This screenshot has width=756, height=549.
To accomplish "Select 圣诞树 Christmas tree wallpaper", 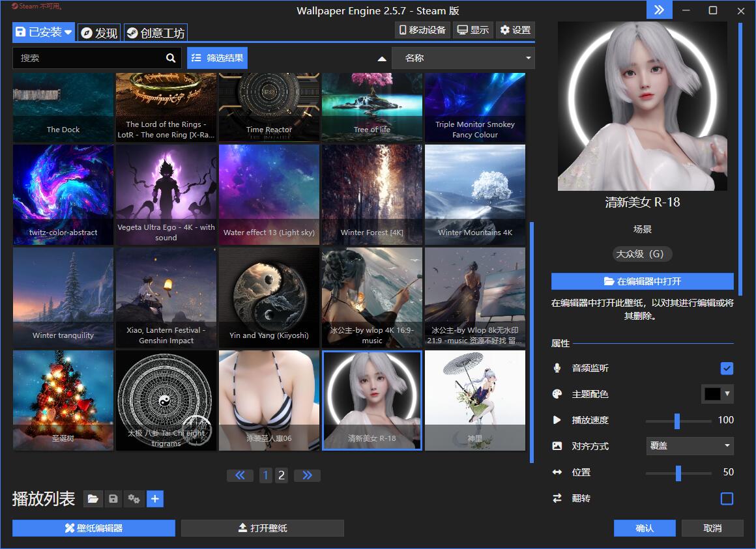I will [63, 401].
